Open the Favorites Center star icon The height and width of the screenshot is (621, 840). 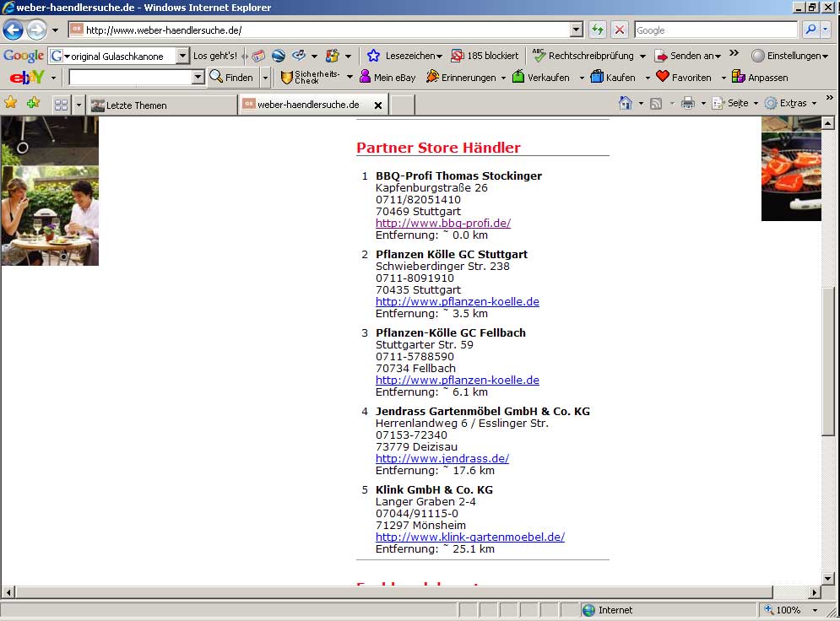point(11,103)
